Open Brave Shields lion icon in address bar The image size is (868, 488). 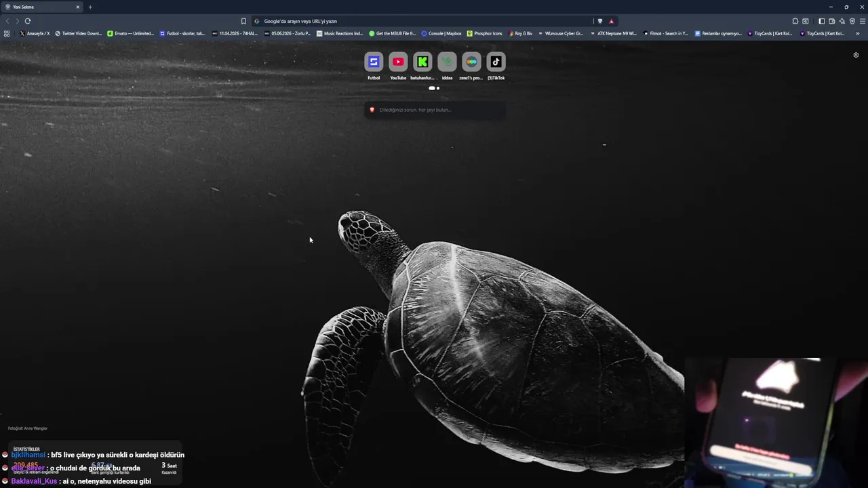coord(600,21)
